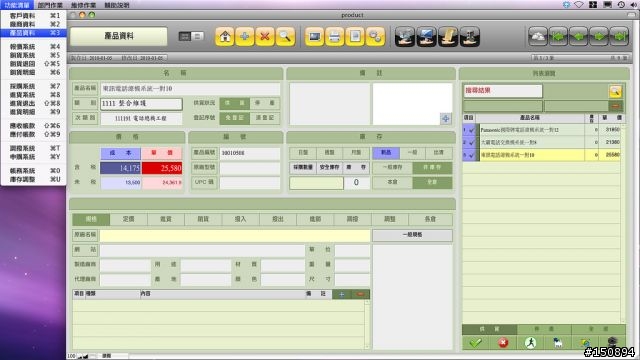Click the cloud icon in the toolbar
Image resolution: width=640 pixels, height=360 pixels.
pyautogui.click(x=538, y=37)
